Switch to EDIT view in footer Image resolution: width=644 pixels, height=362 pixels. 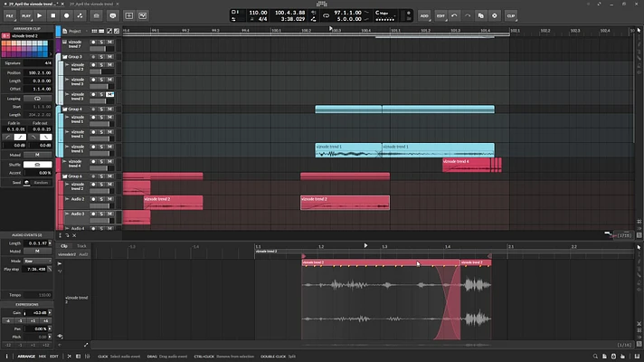click(x=53, y=357)
